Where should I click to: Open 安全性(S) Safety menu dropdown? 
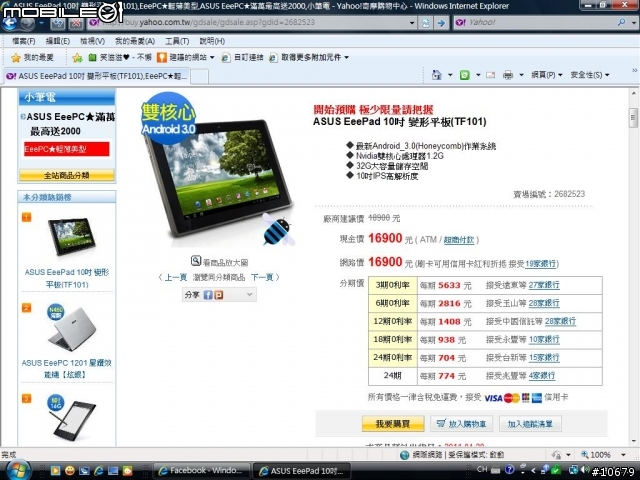click(590, 75)
